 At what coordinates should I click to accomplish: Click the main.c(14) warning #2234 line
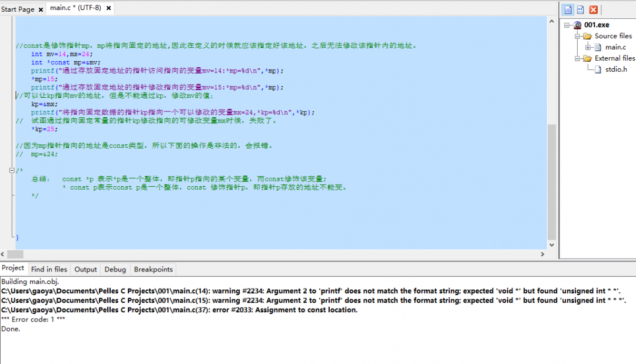(x=311, y=291)
